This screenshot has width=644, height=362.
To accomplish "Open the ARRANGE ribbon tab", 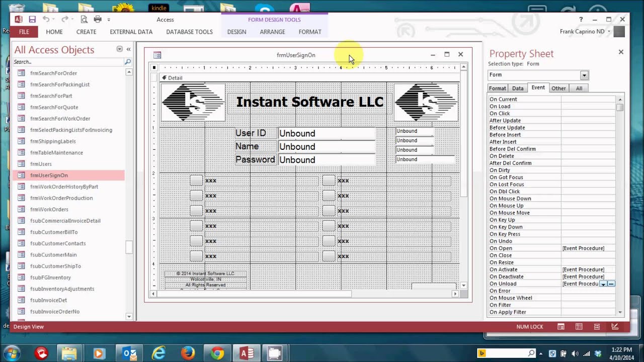I will pyautogui.click(x=272, y=32).
